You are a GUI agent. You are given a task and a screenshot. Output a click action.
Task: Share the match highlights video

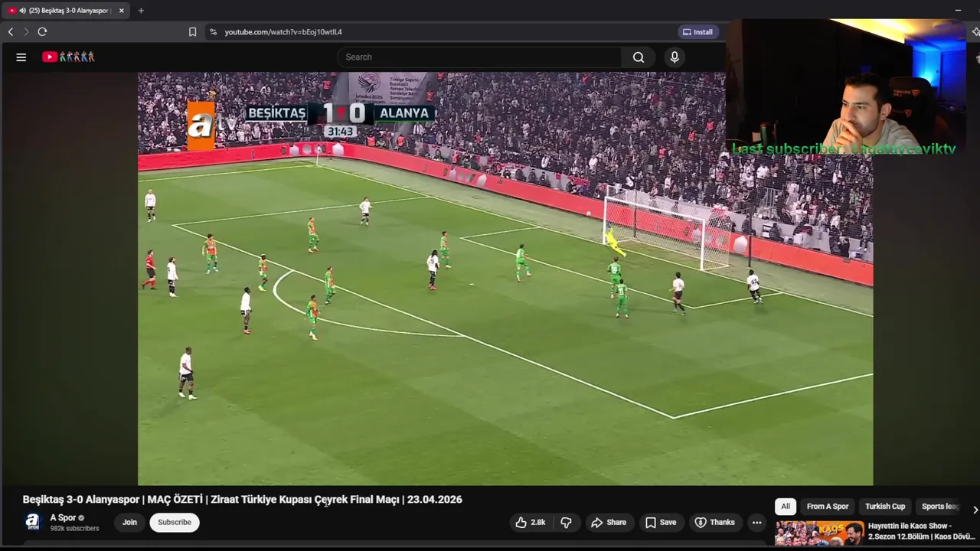click(609, 523)
